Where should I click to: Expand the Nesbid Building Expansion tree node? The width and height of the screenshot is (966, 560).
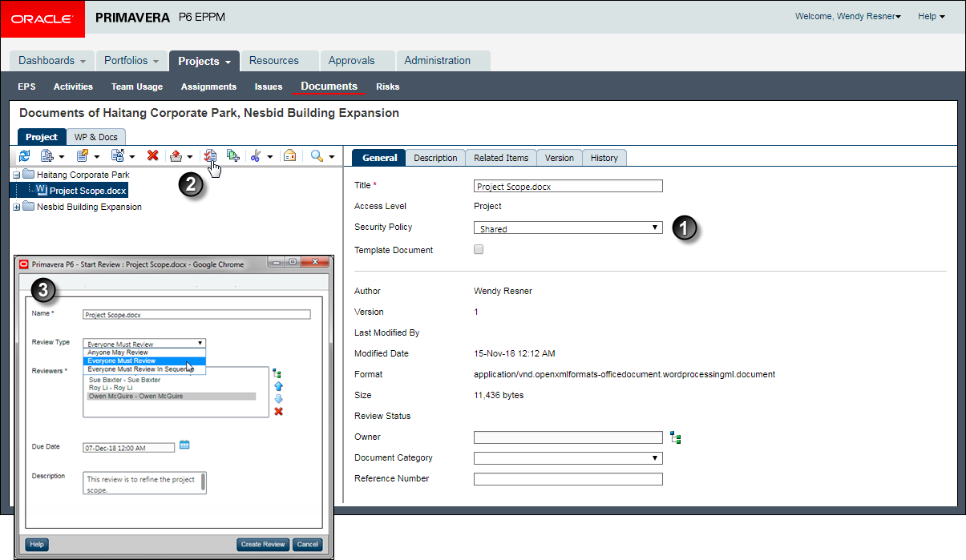17,207
